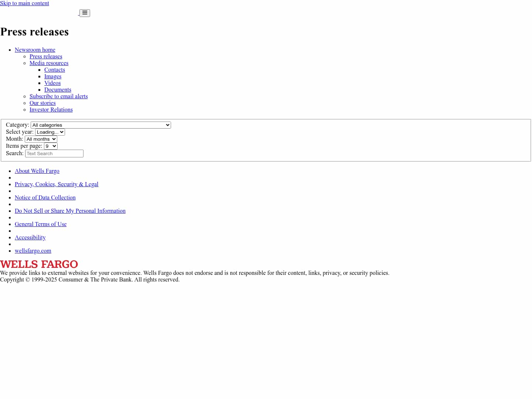Screen dimensions: 532x399
Task: Open the Videos media link
Action: [52, 83]
